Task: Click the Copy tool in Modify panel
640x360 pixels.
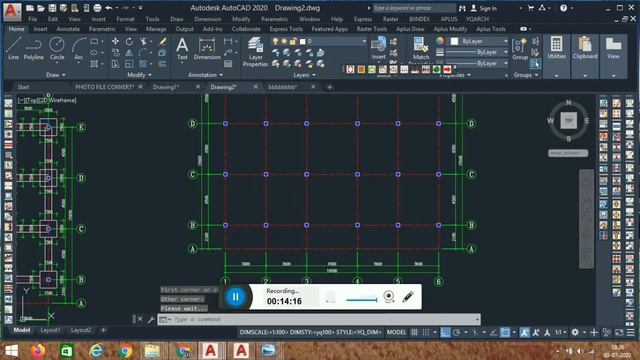Action: 116,53
